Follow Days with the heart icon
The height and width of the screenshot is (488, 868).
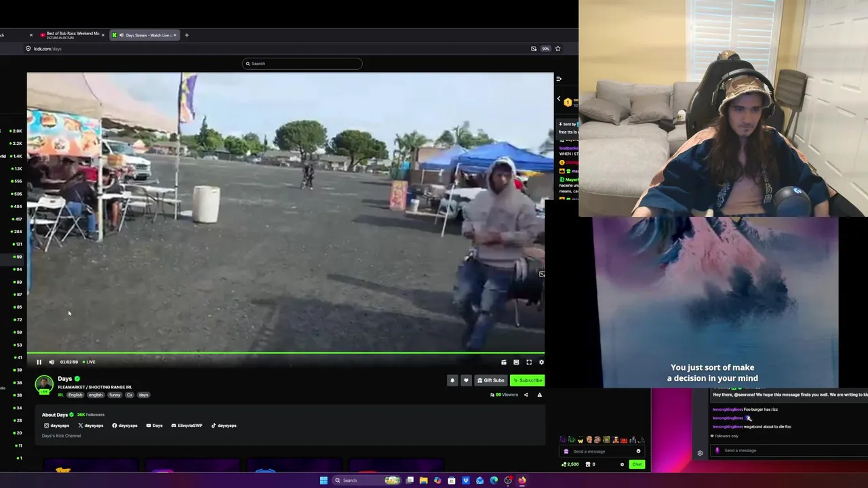466,380
